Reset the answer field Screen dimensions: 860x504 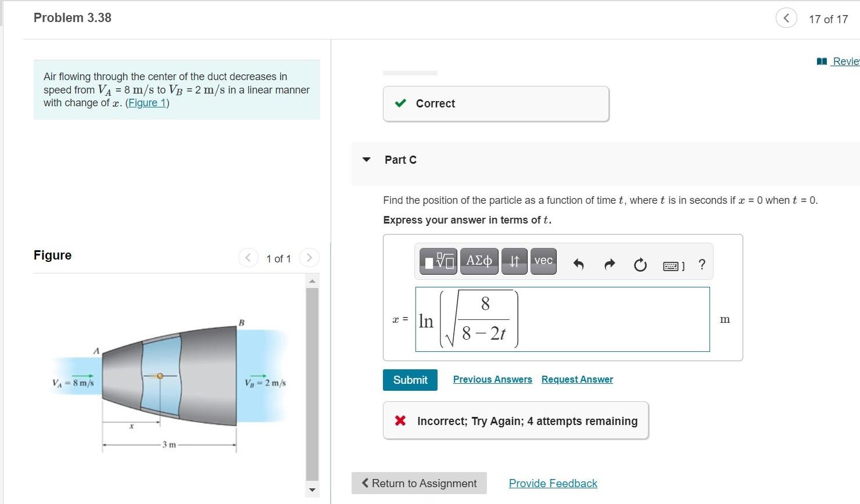coord(640,265)
